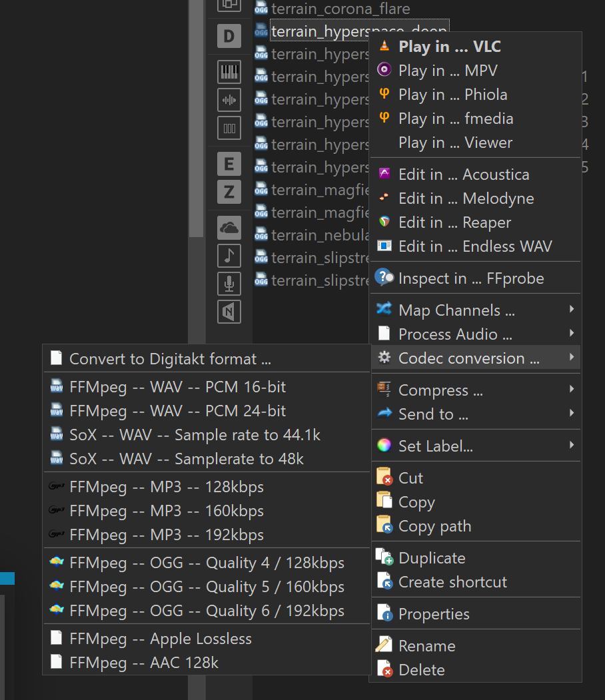Choose FFMpeg AAC 128k
The width and height of the screenshot is (605, 700).
point(207,663)
